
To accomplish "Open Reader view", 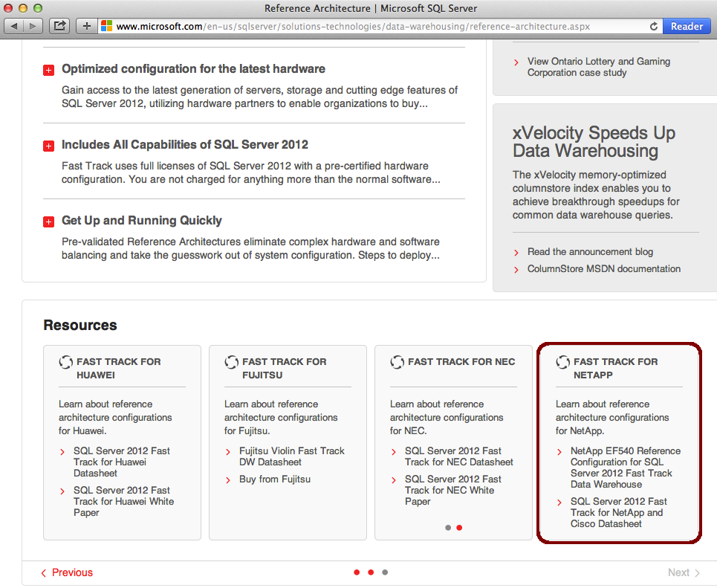I will point(687,26).
